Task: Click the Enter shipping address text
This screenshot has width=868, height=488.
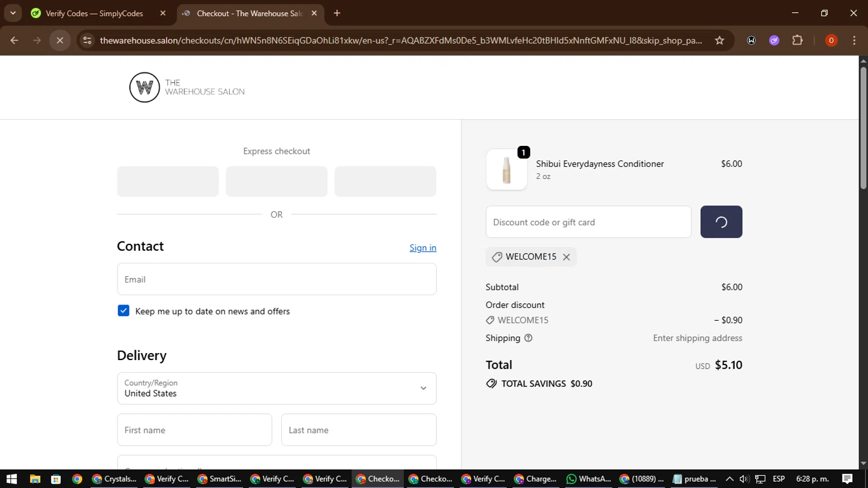Action: pyautogui.click(x=698, y=338)
